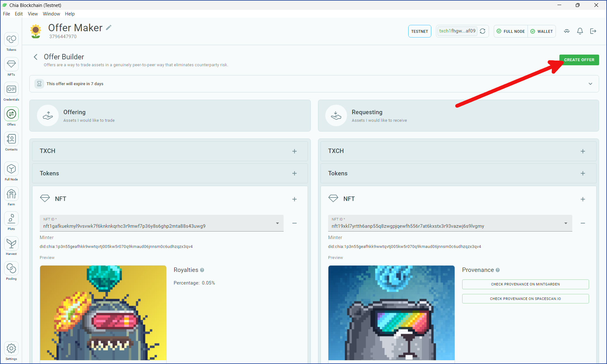Open the NFTs sidebar section

pyautogui.click(x=11, y=67)
